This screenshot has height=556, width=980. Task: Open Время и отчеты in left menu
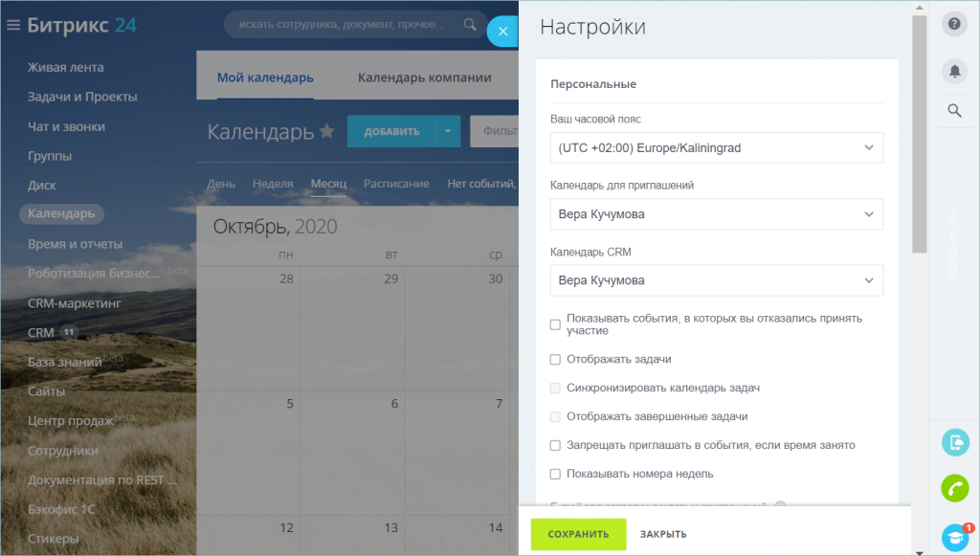pos(75,244)
